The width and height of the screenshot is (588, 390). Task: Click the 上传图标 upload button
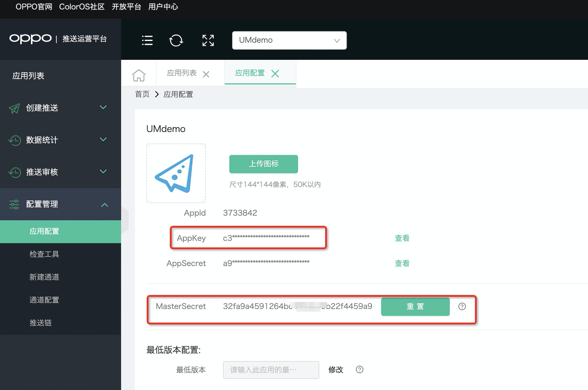pyautogui.click(x=263, y=164)
